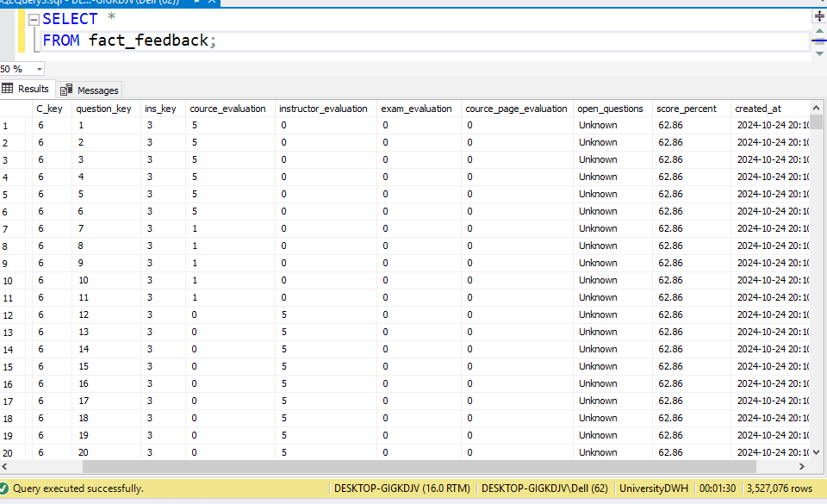Click the green query success status icon
This screenshot has width=827, height=504.
coord(4,488)
